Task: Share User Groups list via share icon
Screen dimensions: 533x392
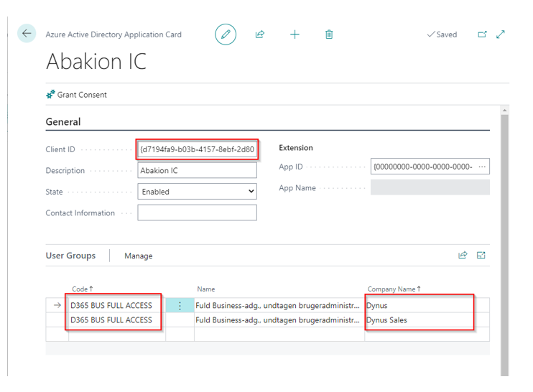Action: click(463, 255)
